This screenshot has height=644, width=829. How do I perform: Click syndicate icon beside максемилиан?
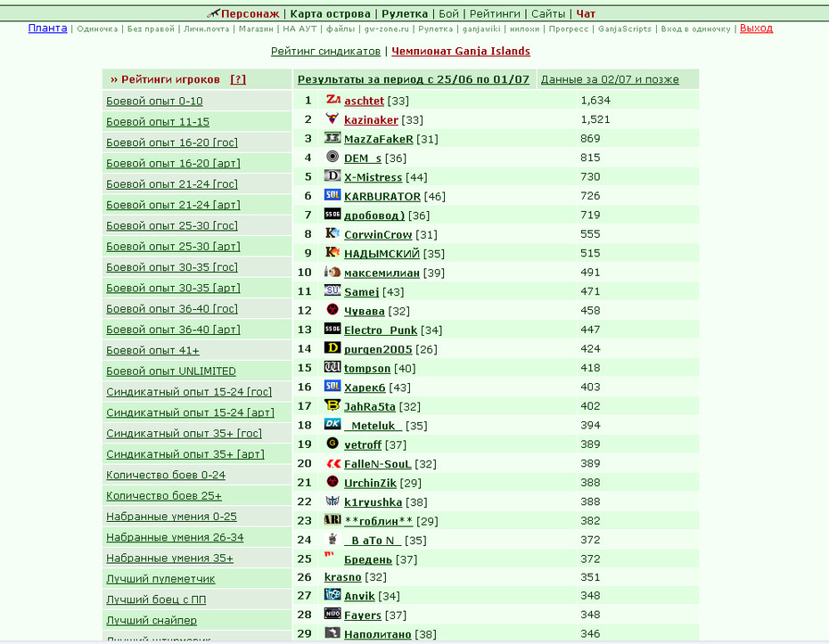(x=332, y=272)
